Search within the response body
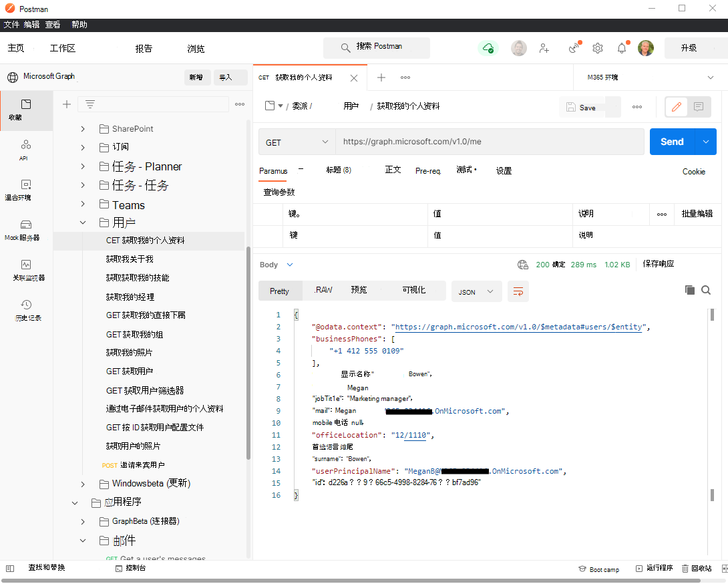The image size is (728, 584). click(x=706, y=290)
